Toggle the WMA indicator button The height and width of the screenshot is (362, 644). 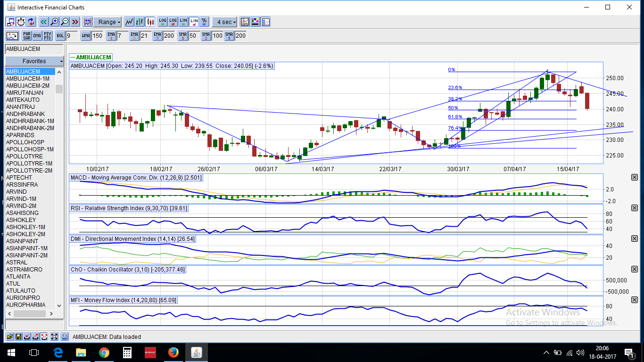[86, 35]
